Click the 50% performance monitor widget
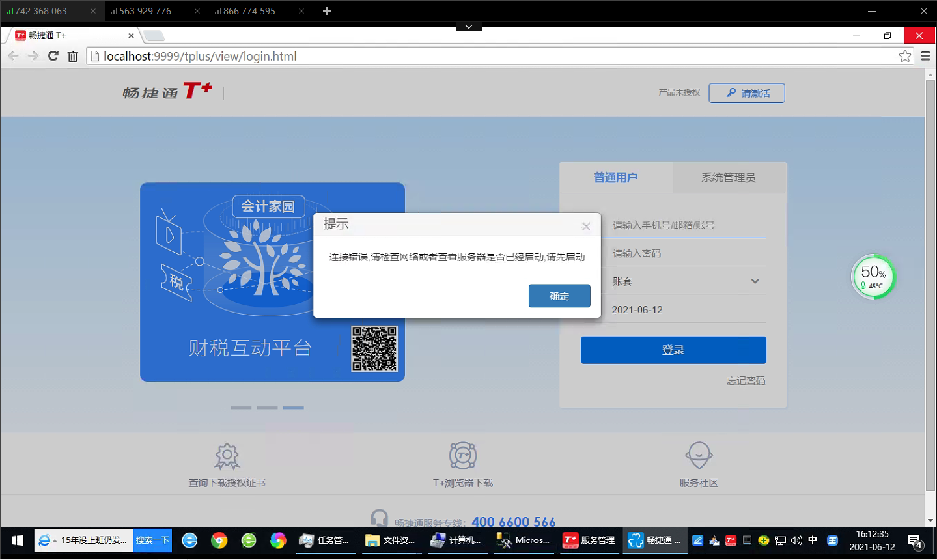 [874, 277]
